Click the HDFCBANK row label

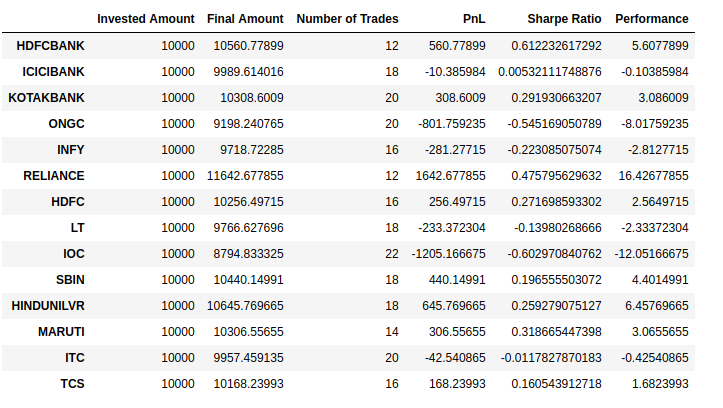[x=51, y=46]
